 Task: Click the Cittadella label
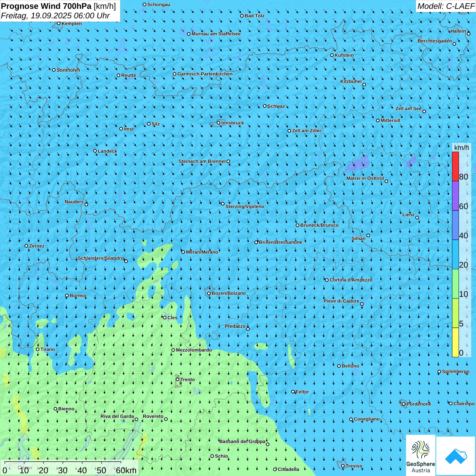point(288,469)
